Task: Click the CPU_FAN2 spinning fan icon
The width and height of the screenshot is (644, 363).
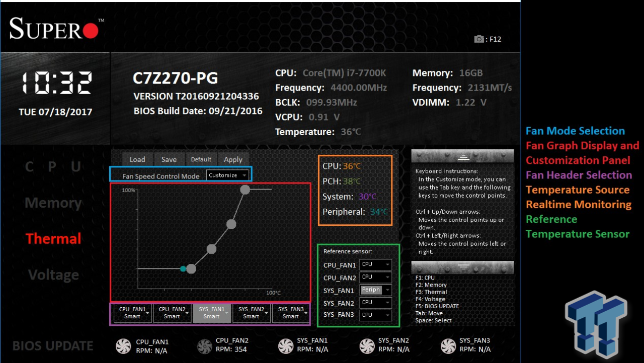Action: 204,346
